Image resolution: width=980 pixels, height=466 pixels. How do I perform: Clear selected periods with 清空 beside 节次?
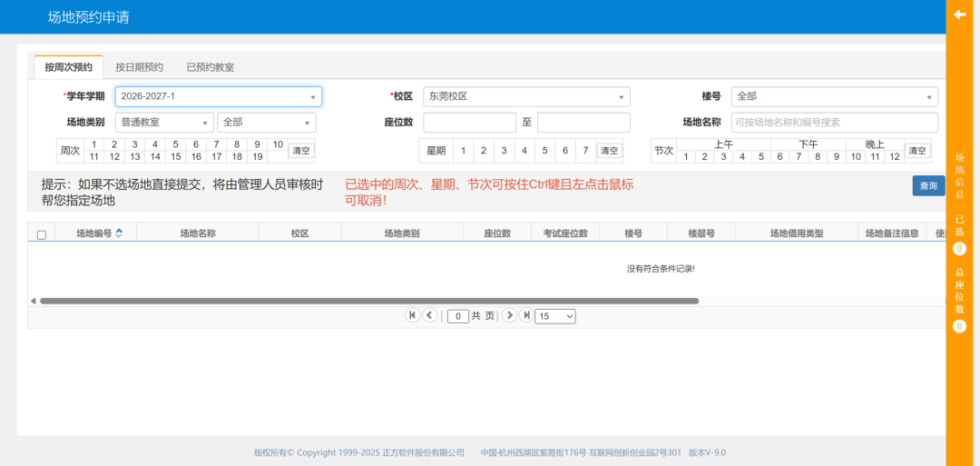tap(916, 151)
